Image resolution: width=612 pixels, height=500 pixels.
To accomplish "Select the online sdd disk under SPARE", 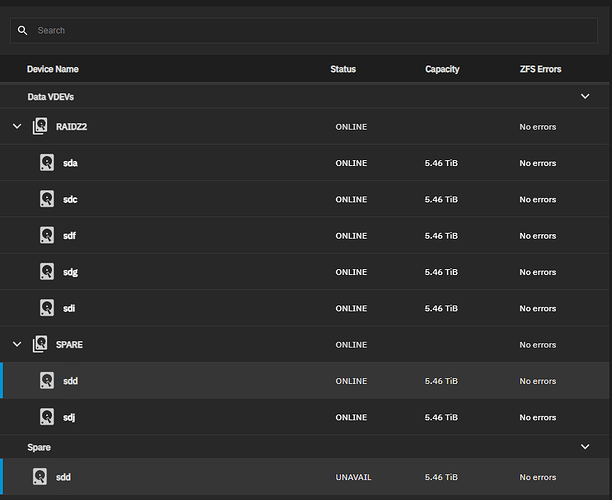I will point(300,381).
